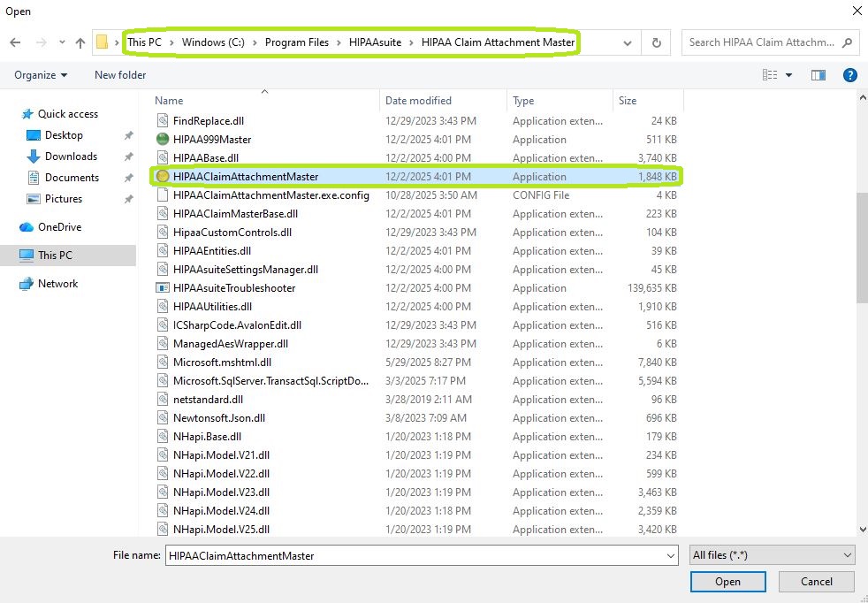This screenshot has width=868, height=603.
Task: Select HIPAAClaimAttachmentMaster yellow application icon
Action: coord(162,177)
